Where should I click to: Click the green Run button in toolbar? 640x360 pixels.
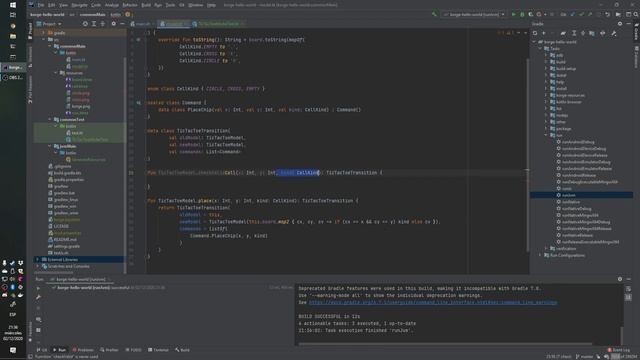[513, 14]
